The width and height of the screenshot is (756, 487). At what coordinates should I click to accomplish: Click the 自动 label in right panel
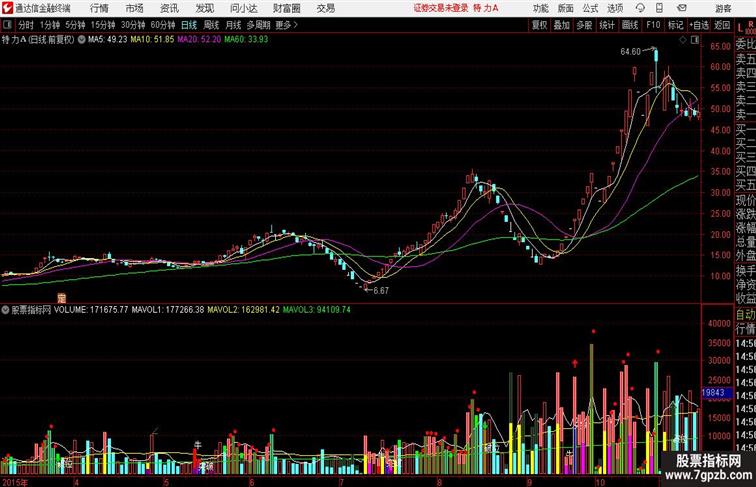pyautogui.click(x=745, y=315)
